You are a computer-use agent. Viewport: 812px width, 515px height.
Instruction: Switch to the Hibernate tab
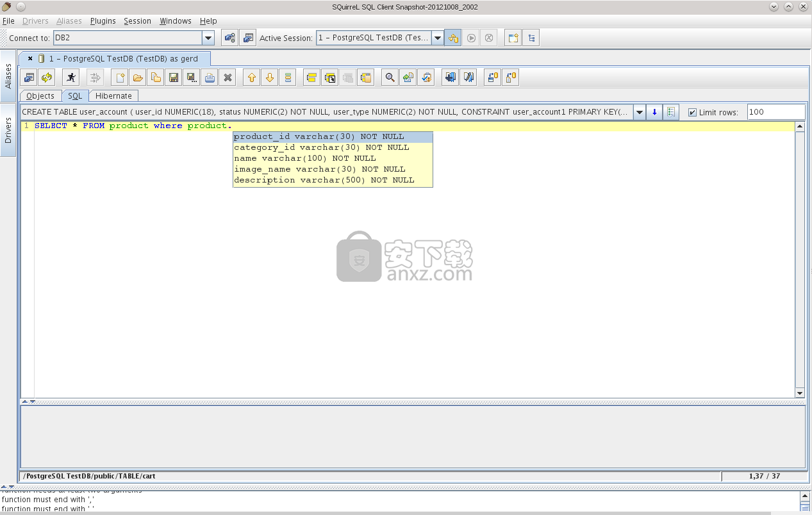[113, 95]
